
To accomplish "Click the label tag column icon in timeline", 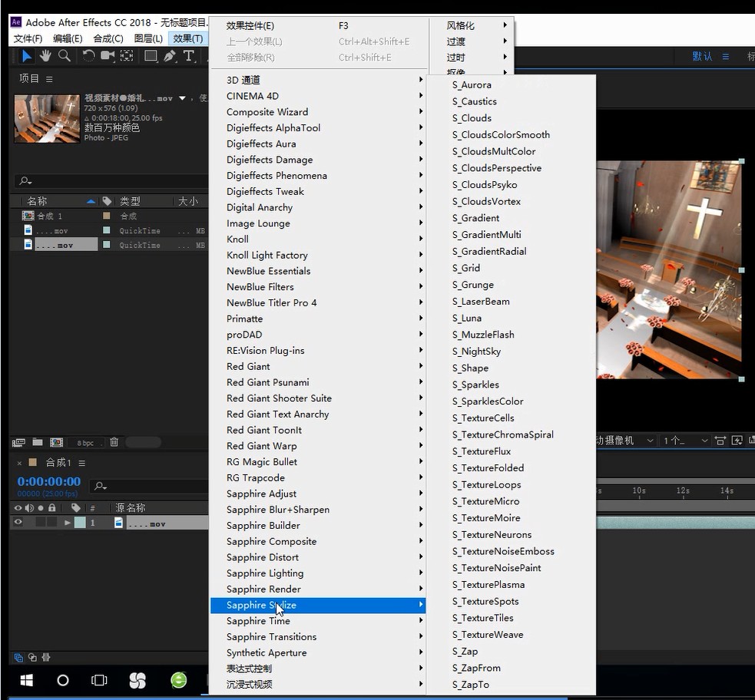I will tap(75, 507).
